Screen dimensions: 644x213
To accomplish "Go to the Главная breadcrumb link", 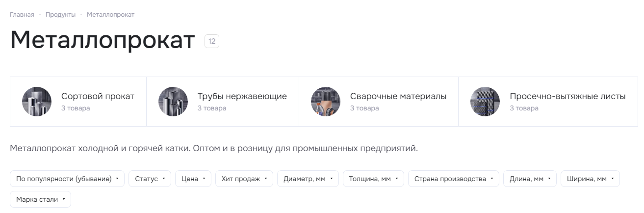I will click(22, 15).
